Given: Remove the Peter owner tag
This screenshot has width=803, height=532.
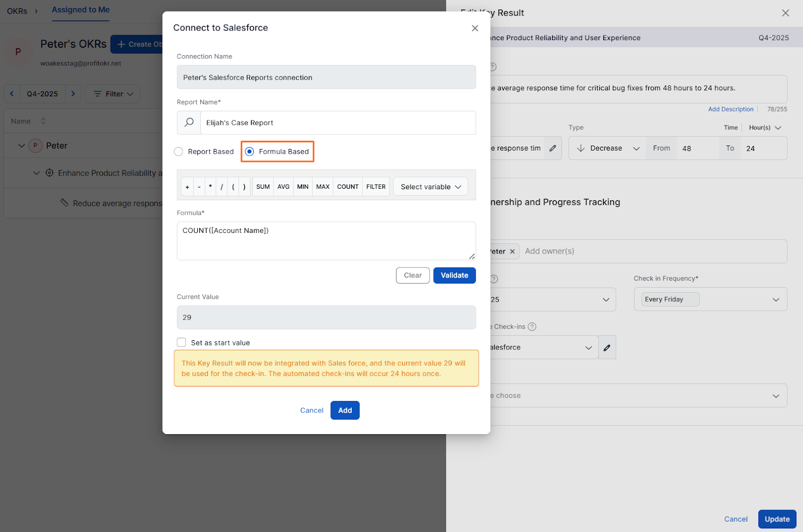Looking at the screenshot, I should tap(512, 251).
